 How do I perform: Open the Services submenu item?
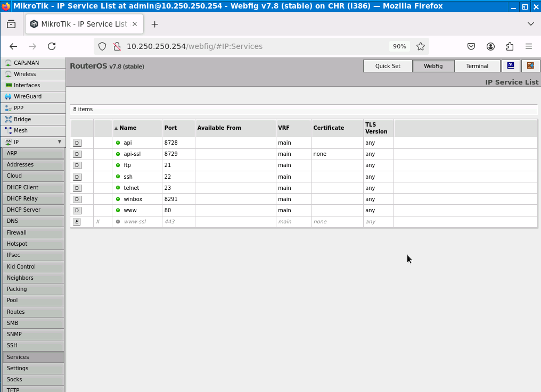pos(33,357)
